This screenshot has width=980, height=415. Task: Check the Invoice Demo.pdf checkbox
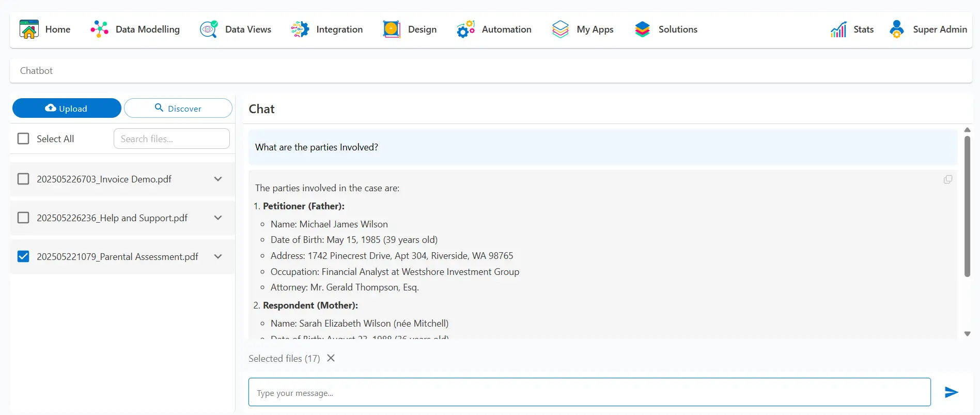tap(23, 179)
